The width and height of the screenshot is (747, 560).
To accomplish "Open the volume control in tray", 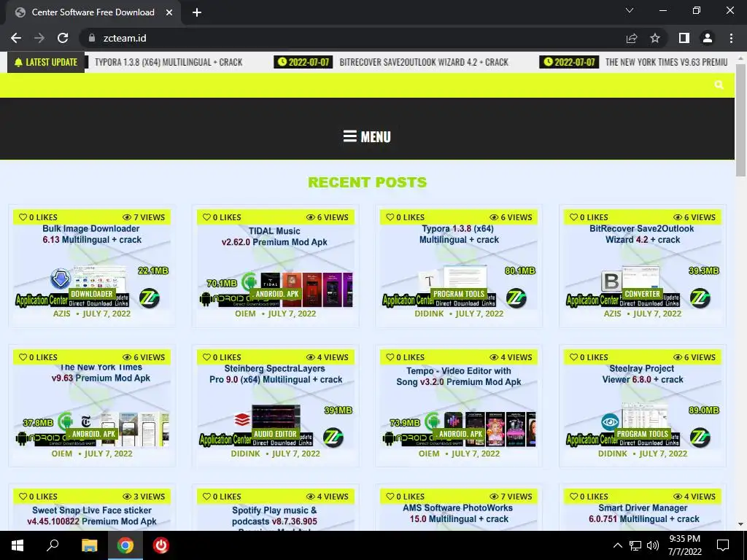I will pos(653,545).
